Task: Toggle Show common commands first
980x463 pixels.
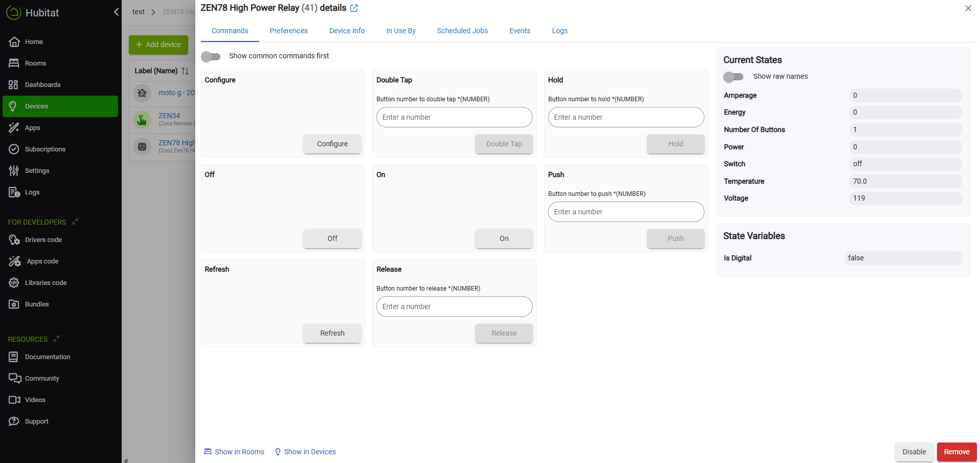Action: pos(211,56)
